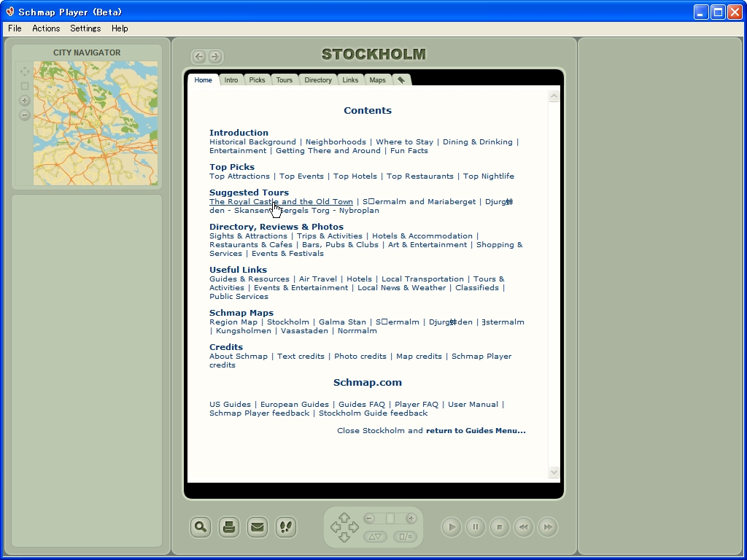Image resolution: width=747 pixels, height=560 pixels.
Task: Click the print icon button
Action: [229, 527]
